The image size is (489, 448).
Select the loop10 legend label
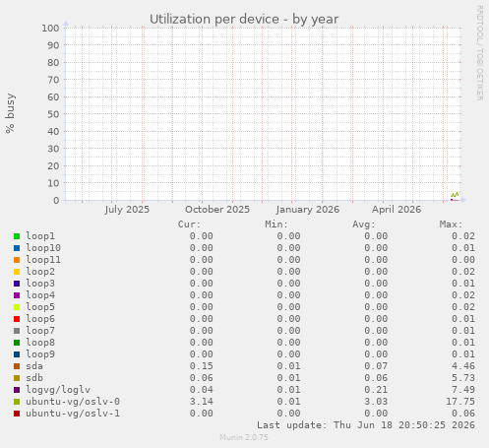tap(43, 248)
